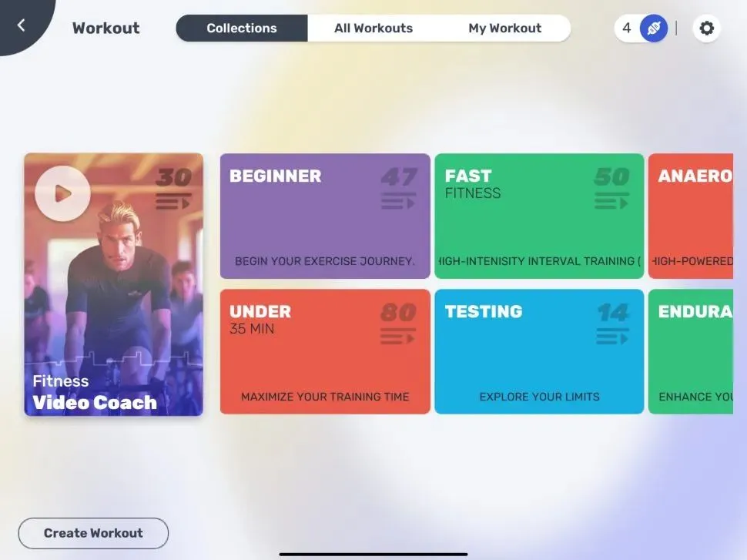Switch to the My Workout tab
747x560 pixels.
[504, 29]
